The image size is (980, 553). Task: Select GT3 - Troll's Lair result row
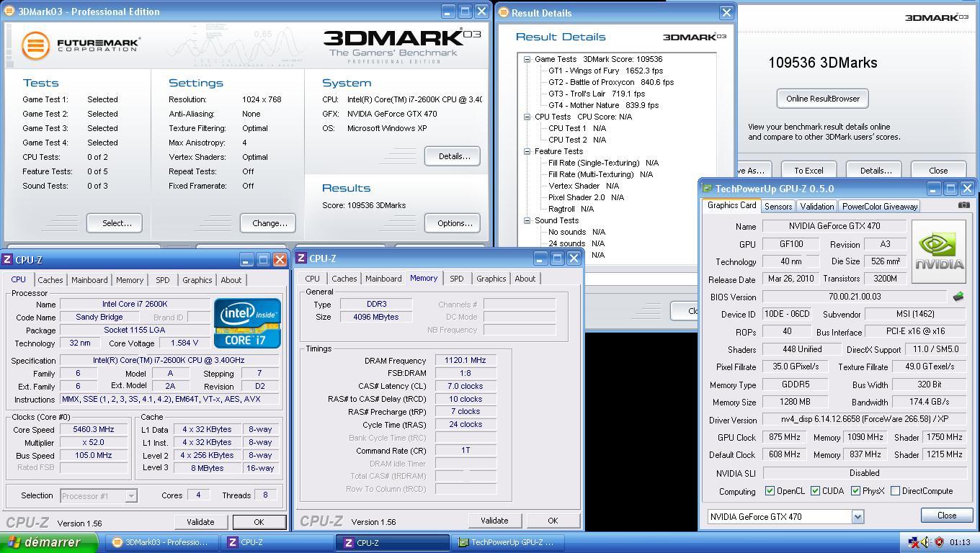click(597, 94)
